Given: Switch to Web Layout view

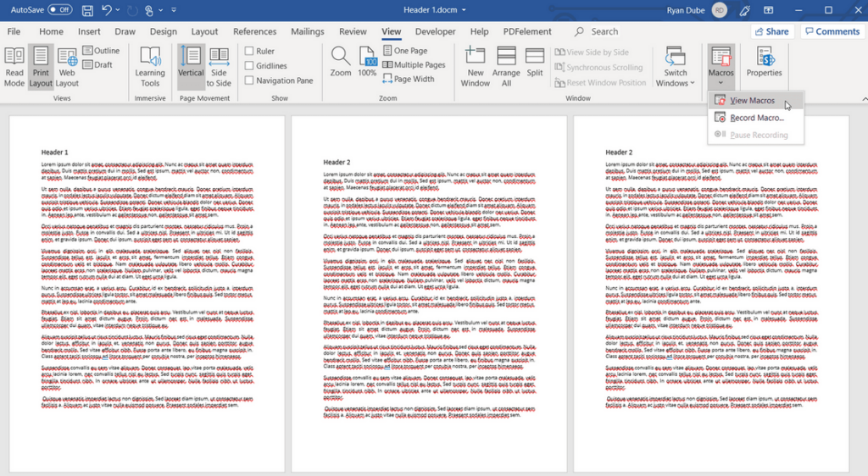Looking at the screenshot, I should [x=67, y=67].
